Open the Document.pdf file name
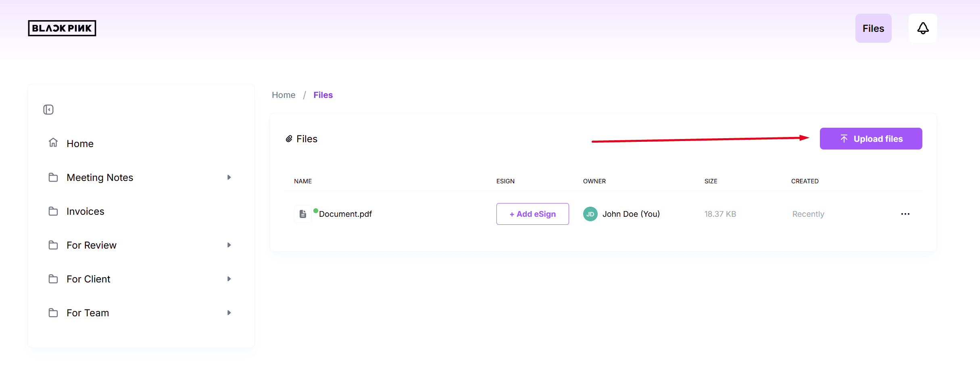980x388 pixels. click(345, 214)
